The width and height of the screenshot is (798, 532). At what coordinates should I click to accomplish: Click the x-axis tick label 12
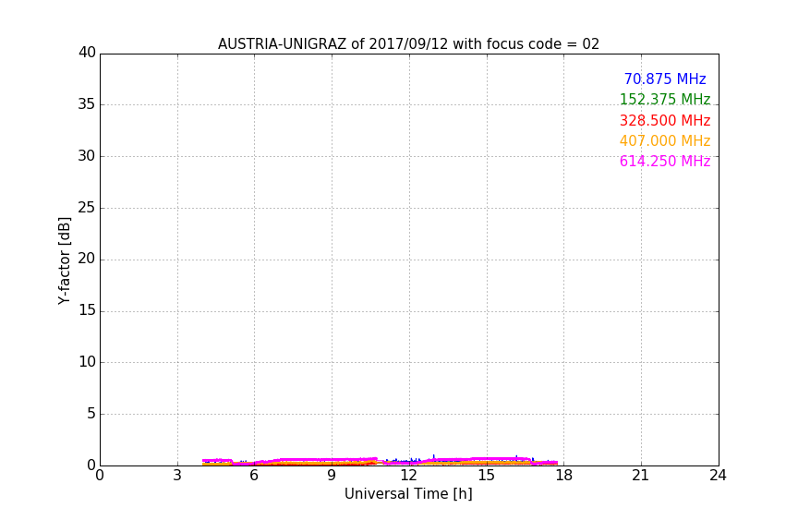[x=408, y=476]
